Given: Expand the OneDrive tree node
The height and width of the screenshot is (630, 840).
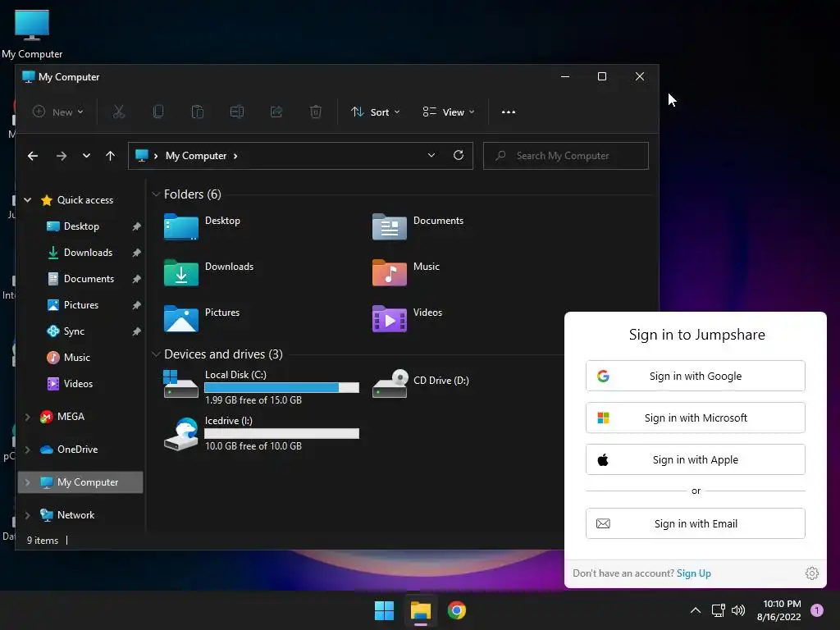Looking at the screenshot, I should [27, 449].
